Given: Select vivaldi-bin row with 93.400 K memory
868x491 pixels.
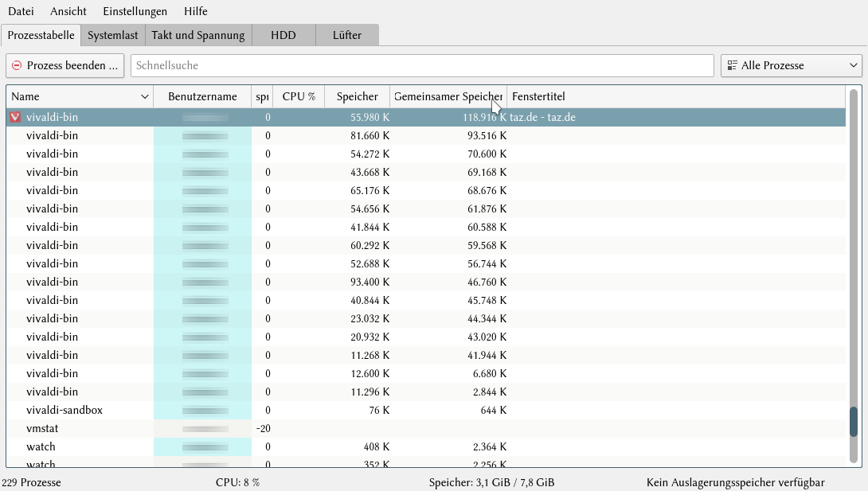Looking at the screenshot, I should pos(426,282).
